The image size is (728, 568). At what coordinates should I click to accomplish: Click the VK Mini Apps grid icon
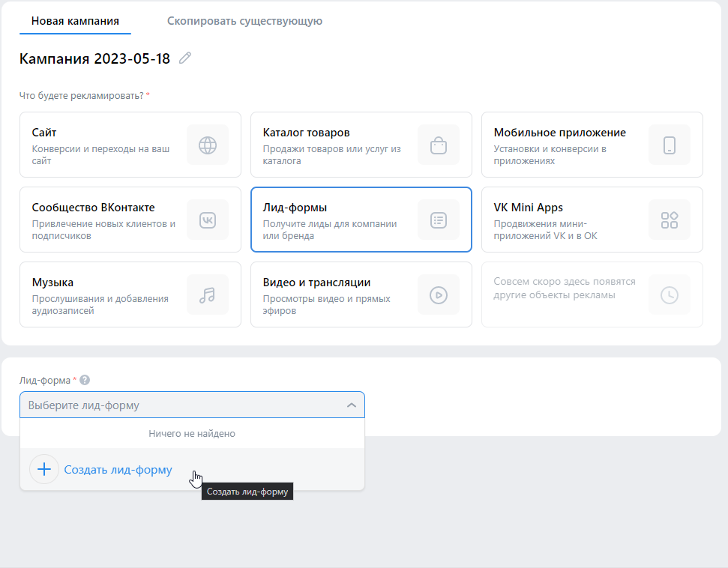[x=669, y=220]
